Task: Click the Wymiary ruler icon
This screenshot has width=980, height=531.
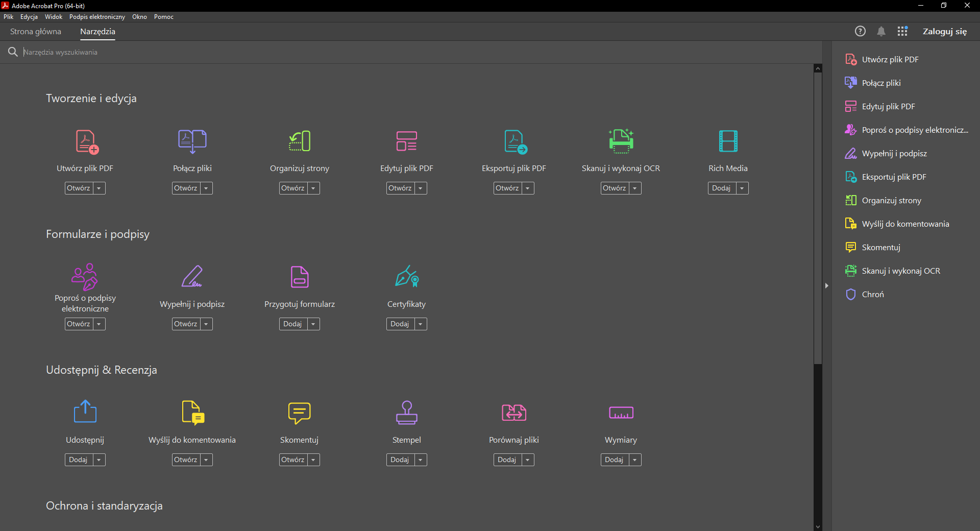Action: coord(621,413)
